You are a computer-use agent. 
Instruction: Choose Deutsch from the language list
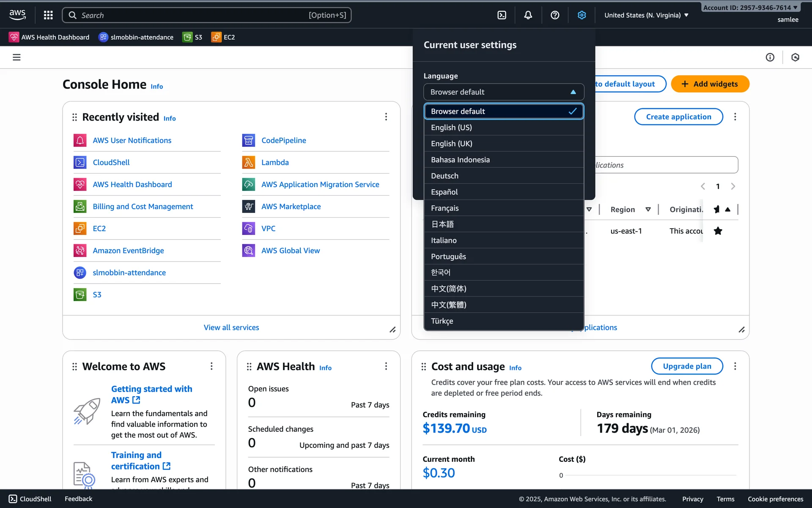(x=444, y=176)
